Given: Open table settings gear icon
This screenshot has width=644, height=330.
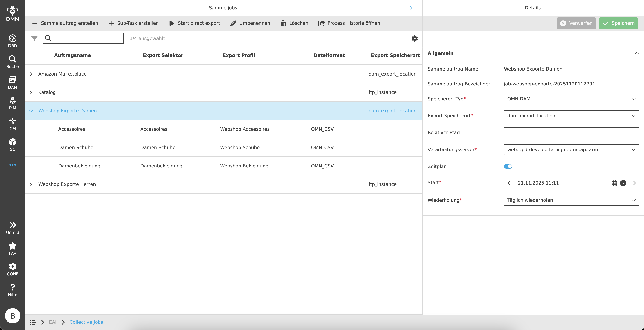Looking at the screenshot, I should [x=414, y=39].
